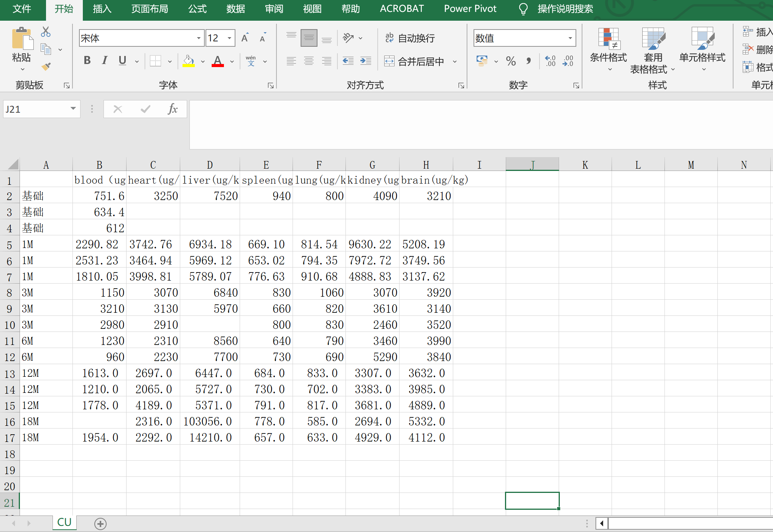773x532 pixels.
Task: Open the font size dropdown
Action: [x=229, y=38]
